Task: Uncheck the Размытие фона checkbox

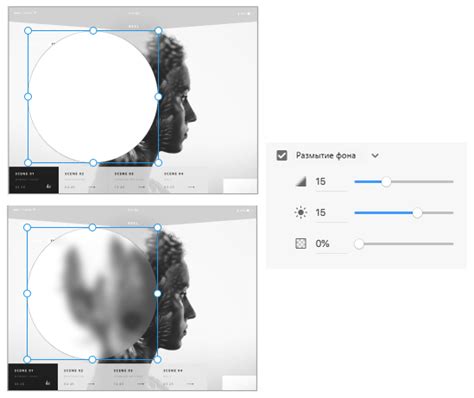Action: pos(282,155)
